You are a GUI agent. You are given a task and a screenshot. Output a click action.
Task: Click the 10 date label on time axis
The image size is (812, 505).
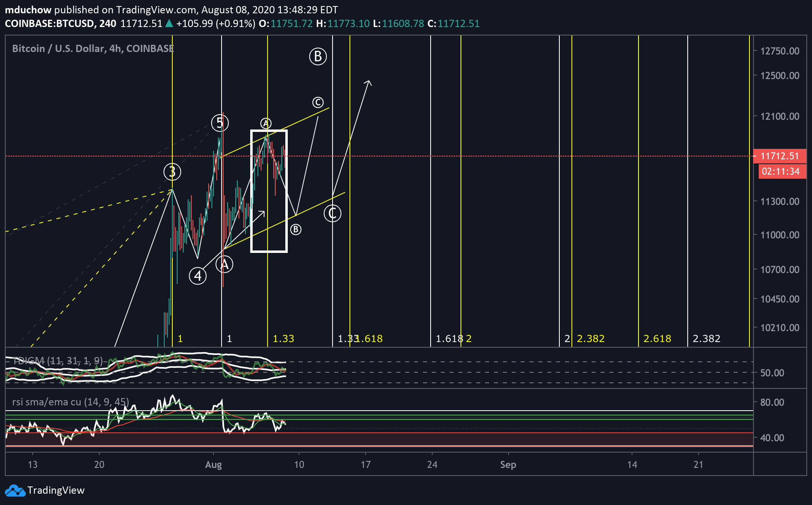point(299,465)
